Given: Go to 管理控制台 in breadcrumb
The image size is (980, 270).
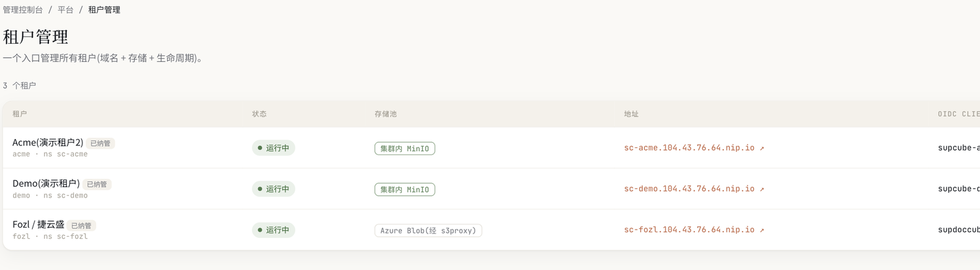Looking at the screenshot, I should (x=23, y=10).
